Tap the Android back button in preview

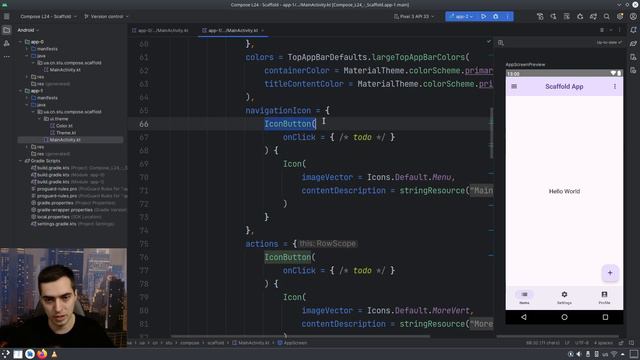tap(524, 317)
